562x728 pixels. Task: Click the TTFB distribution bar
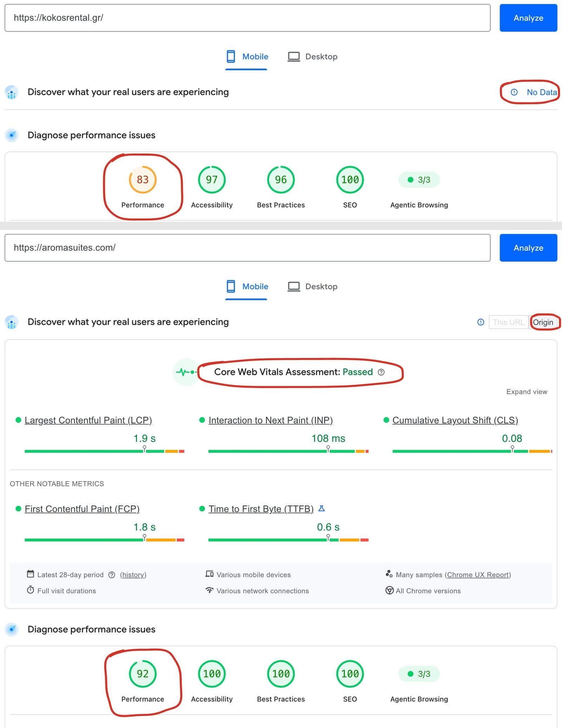tap(288, 540)
